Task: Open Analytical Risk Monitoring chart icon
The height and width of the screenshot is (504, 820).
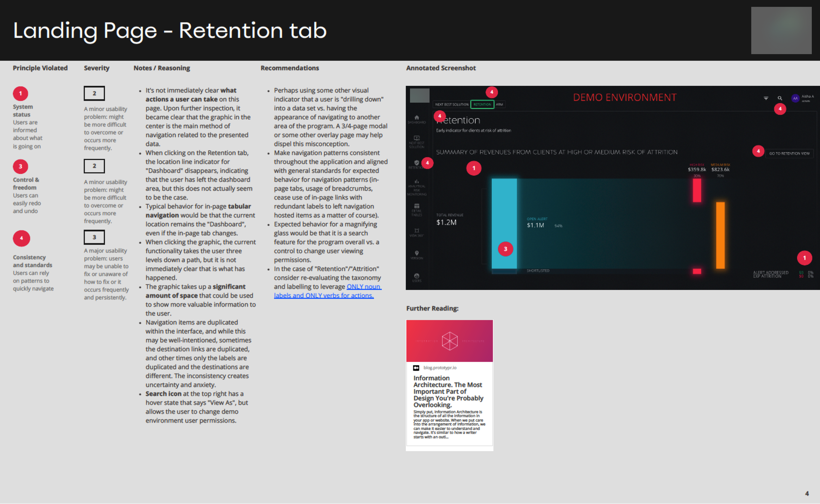Action: tap(416, 182)
